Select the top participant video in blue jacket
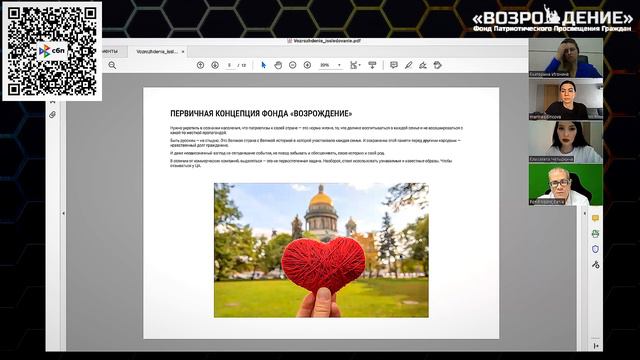Screen dimensions: 640x360 566,58
